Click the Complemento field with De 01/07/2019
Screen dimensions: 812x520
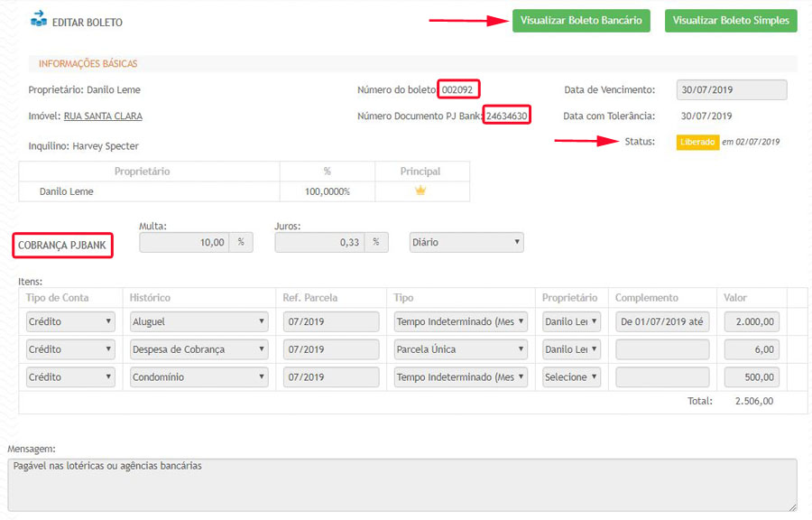[x=662, y=321]
